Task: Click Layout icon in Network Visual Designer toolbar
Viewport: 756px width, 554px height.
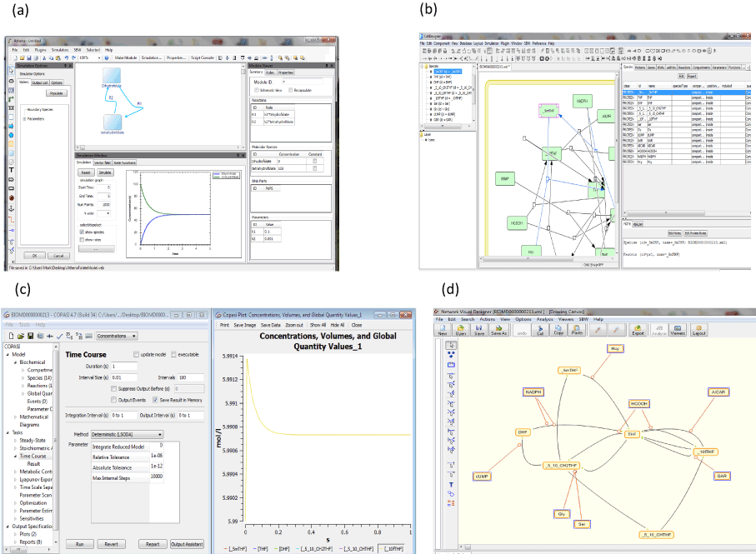Action: [x=698, y=330]
